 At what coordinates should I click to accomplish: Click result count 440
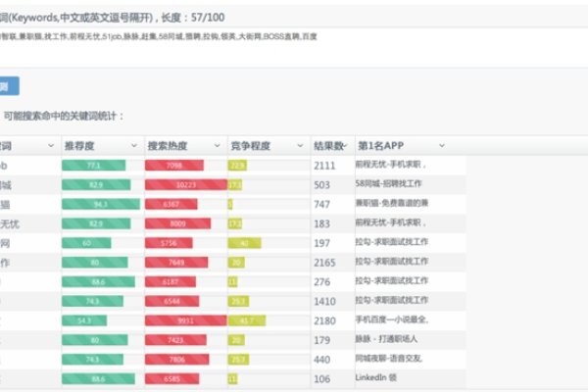(321, 360)
